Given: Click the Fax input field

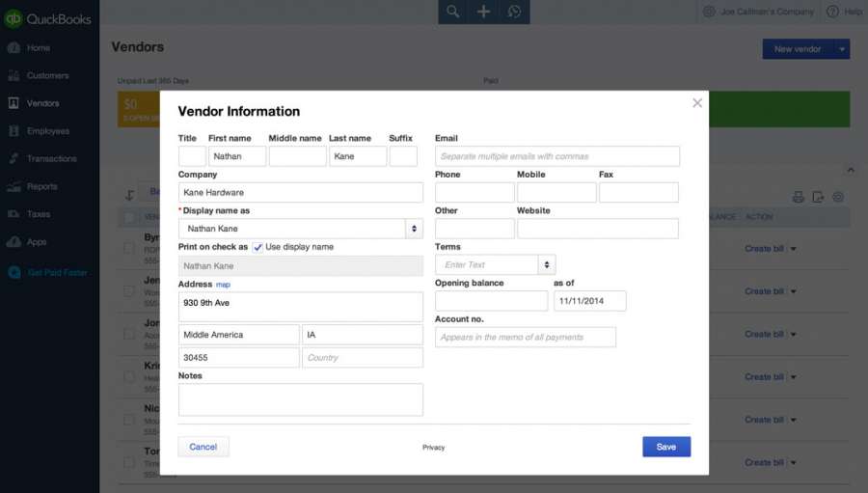Looking at the screenshot, I should [x=638, y=192].
